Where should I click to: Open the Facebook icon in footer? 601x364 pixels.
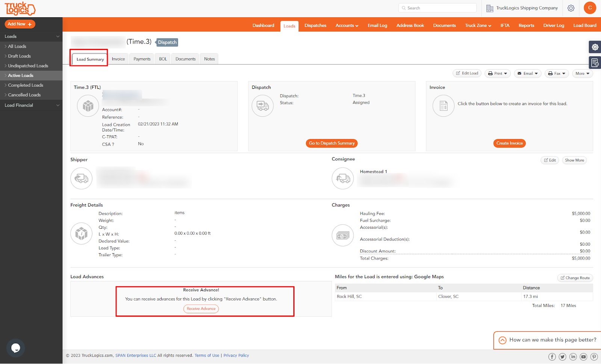click(552, 356)
